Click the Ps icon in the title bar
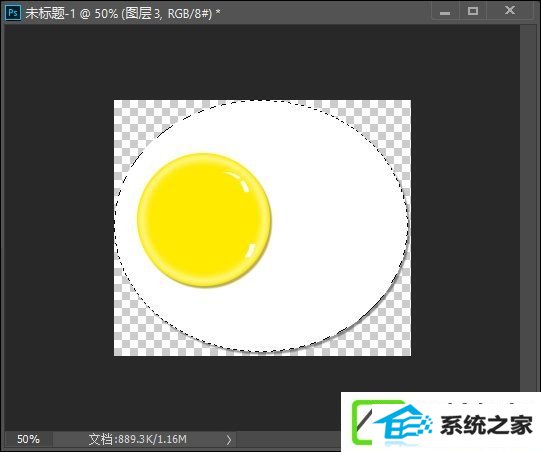 point(13,13)
